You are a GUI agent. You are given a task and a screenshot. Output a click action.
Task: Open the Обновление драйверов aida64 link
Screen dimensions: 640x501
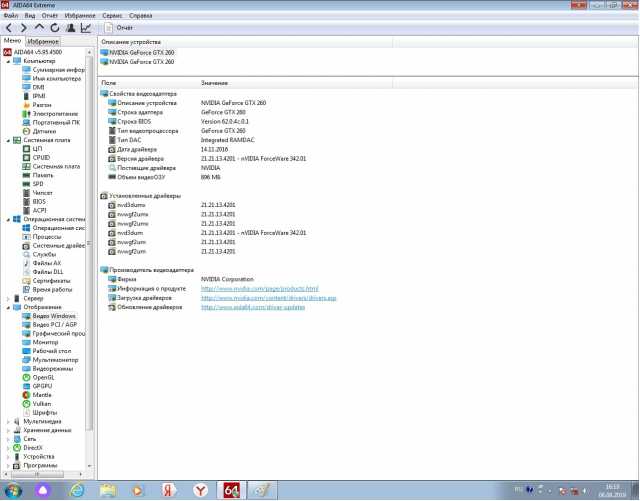(253, 307)
